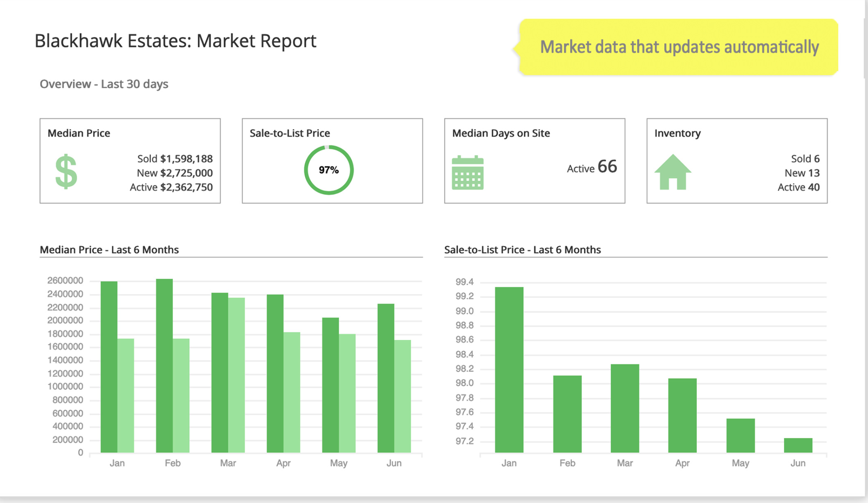Image resolution: width=868 pixels, height=503 pixels.
Task: Click the Sold $1,598,188 value
Action: tap(175, 158)
